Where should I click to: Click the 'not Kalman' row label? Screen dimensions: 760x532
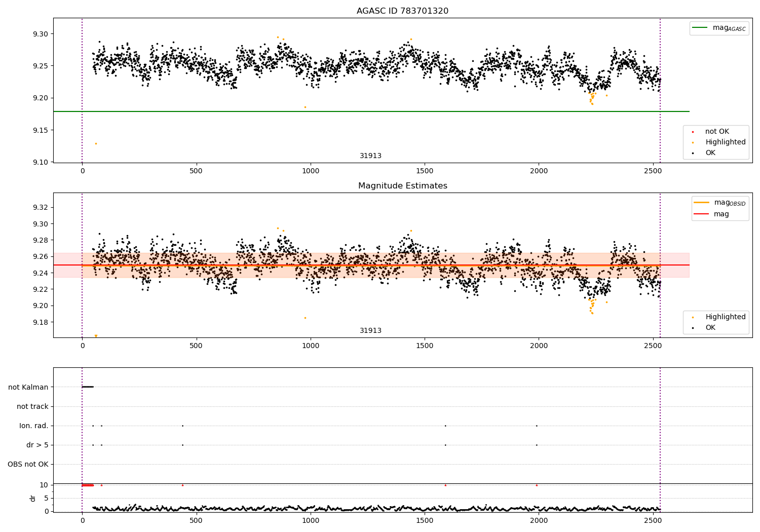[28, 387]
